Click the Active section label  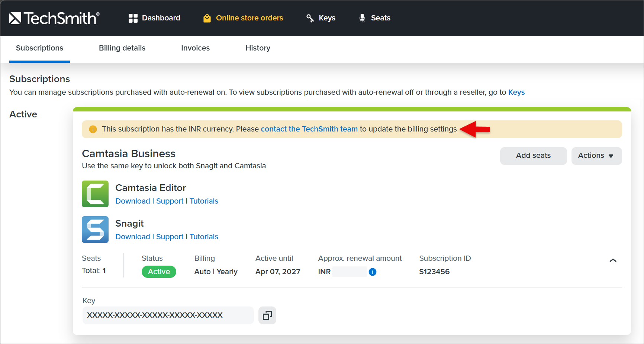(x=23, y=114)
